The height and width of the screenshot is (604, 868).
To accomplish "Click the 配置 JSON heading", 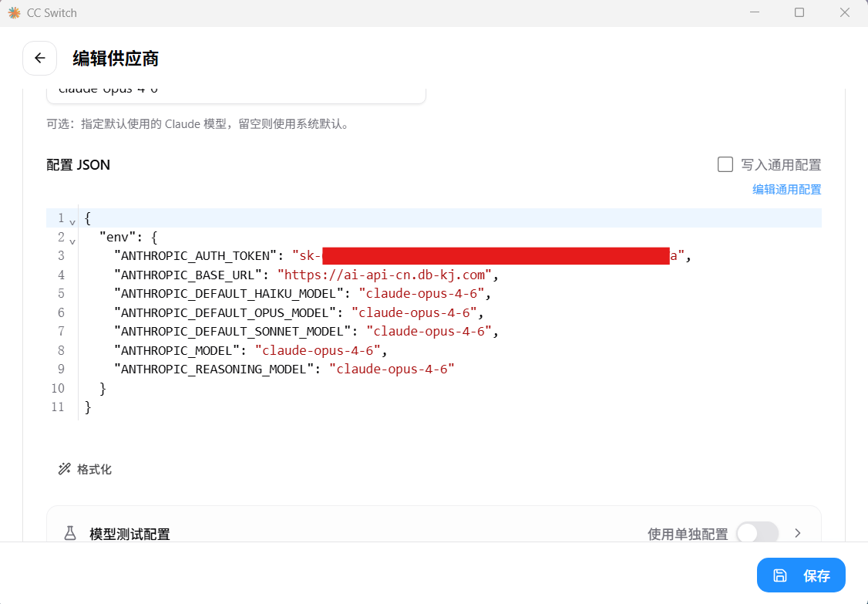I will point(78,165).
